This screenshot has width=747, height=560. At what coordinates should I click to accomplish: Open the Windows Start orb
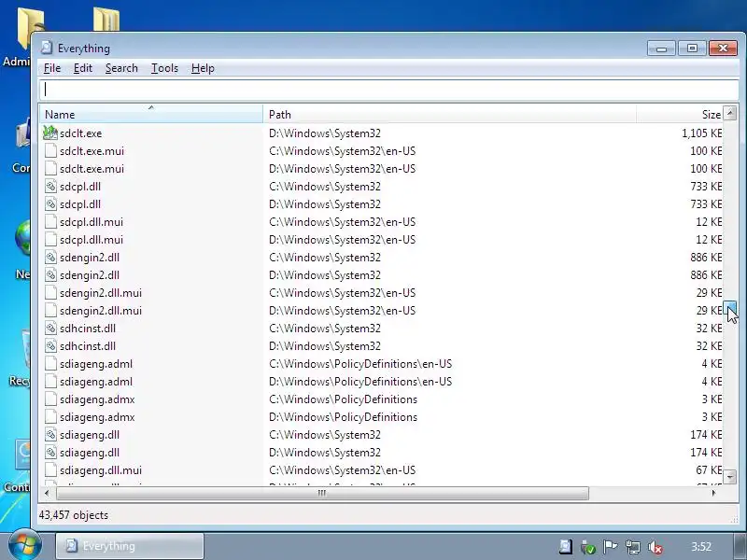click(25, 545)
